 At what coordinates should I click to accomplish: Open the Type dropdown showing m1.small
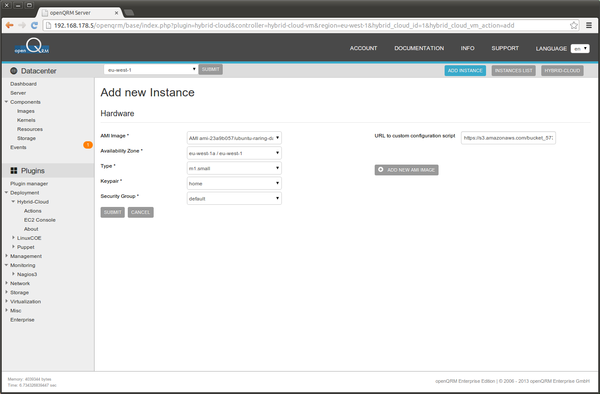(x=234, y=168)
